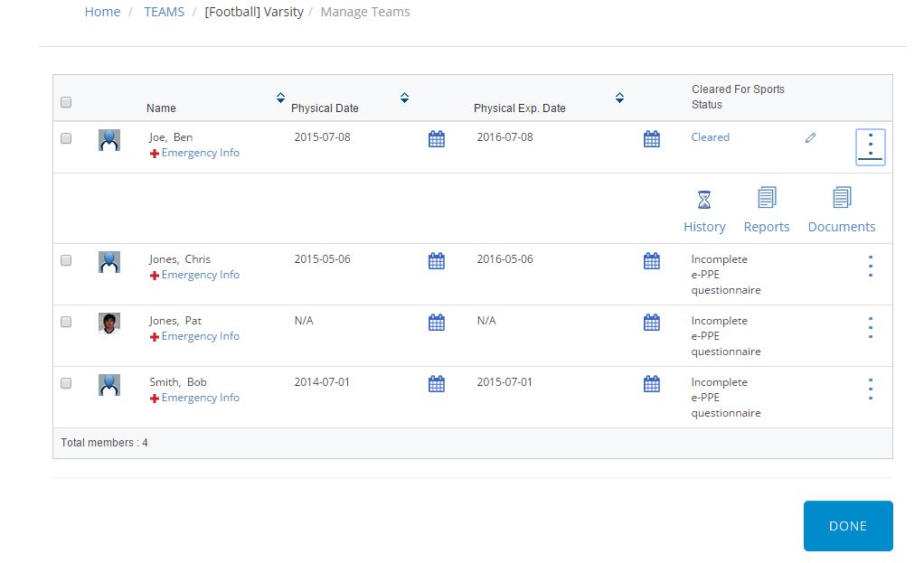
Task: Open Reports document icon
Action: 767,197
